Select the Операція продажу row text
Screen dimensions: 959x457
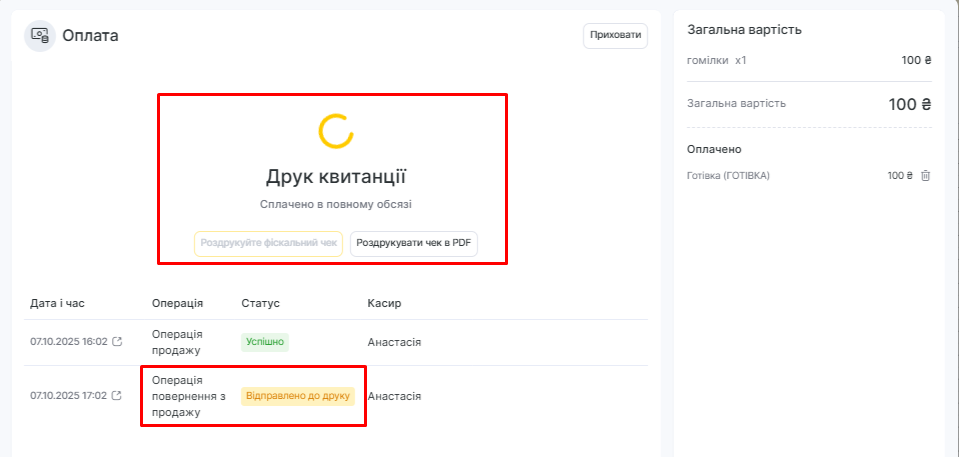(176, 342)
